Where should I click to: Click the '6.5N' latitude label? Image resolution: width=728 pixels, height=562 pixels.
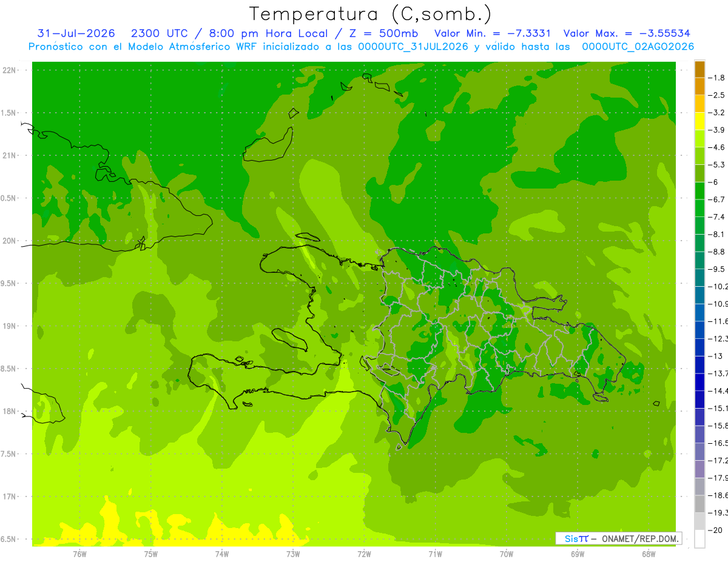coord(8,539)
